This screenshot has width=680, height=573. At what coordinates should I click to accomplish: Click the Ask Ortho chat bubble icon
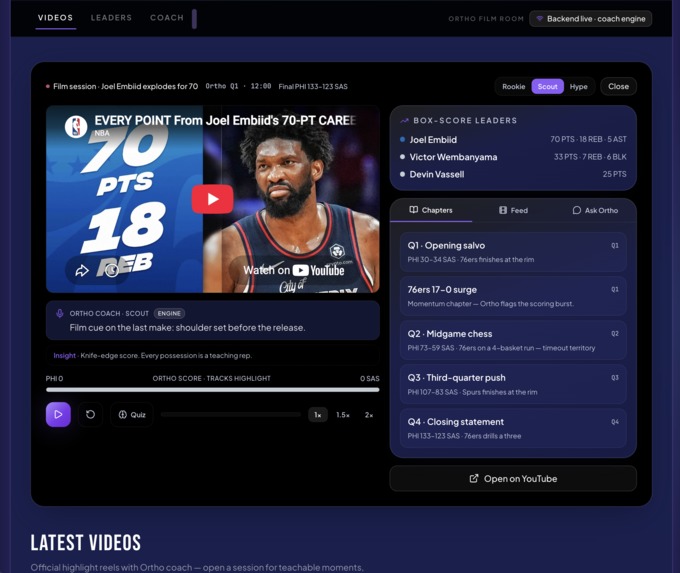click(576, 210)
